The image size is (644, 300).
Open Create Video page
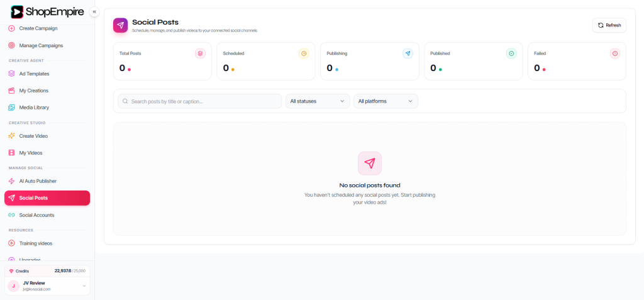[x=47, y=136]
